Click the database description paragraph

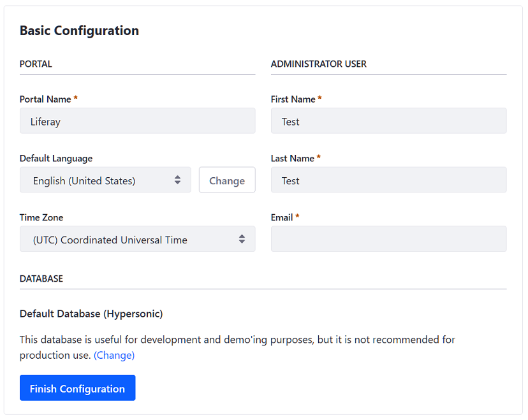(x=237, y=347)
